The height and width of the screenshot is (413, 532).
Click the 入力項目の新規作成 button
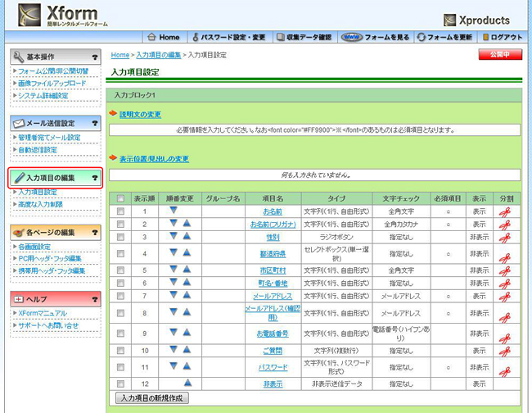point(152,398)
